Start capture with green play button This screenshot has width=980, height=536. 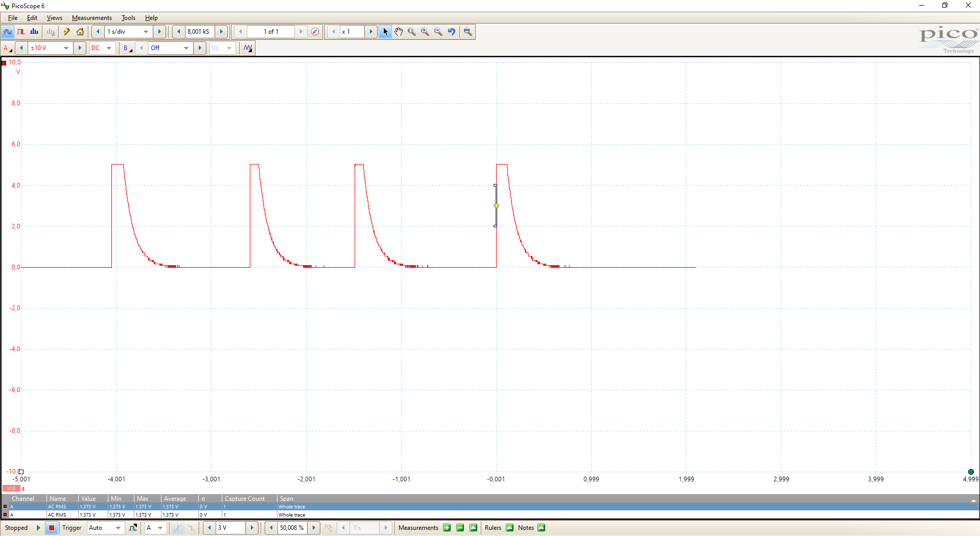coord(38,528)
